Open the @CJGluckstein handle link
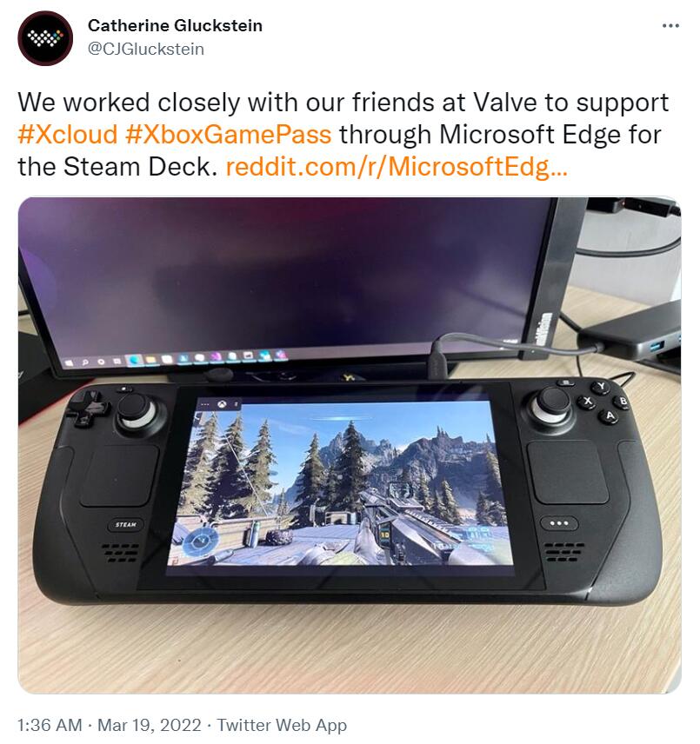The image size is (700, 744). pyautogui.click(x=146, y=50)
